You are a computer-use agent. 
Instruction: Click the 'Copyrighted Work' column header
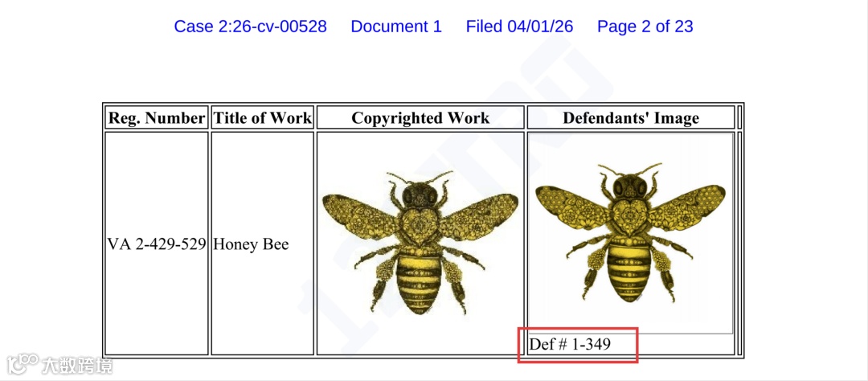point(420,118)
